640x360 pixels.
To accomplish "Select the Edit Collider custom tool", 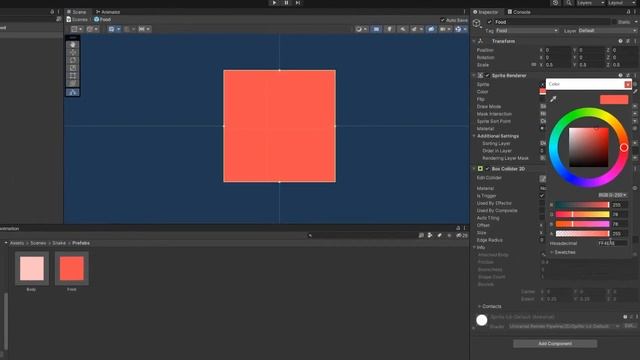I will (x=73, y=93).
